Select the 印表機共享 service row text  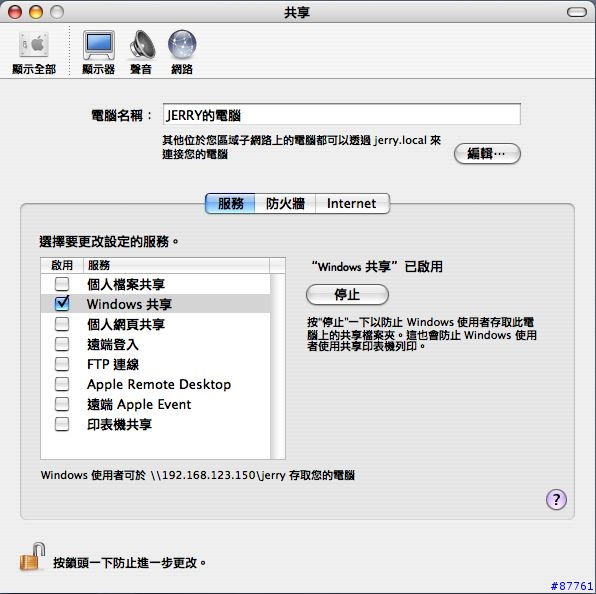pyautogui.click(x=119, y=425)
